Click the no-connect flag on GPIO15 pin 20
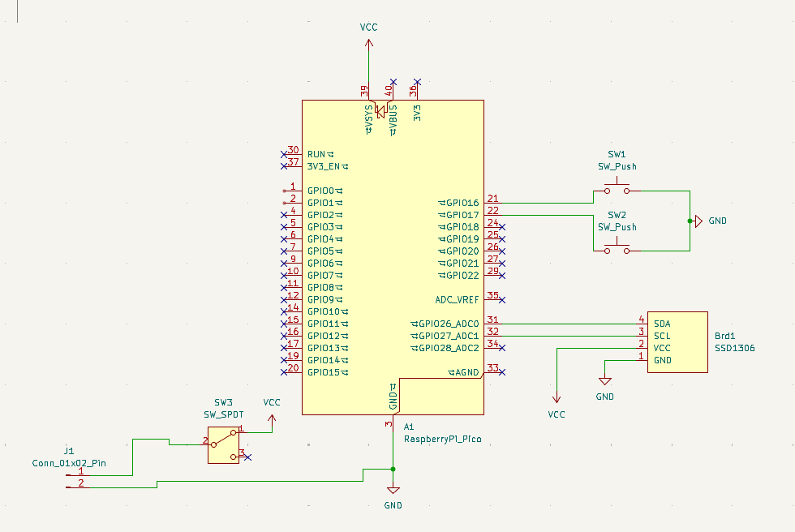795x532 pixels. (284, 372)
